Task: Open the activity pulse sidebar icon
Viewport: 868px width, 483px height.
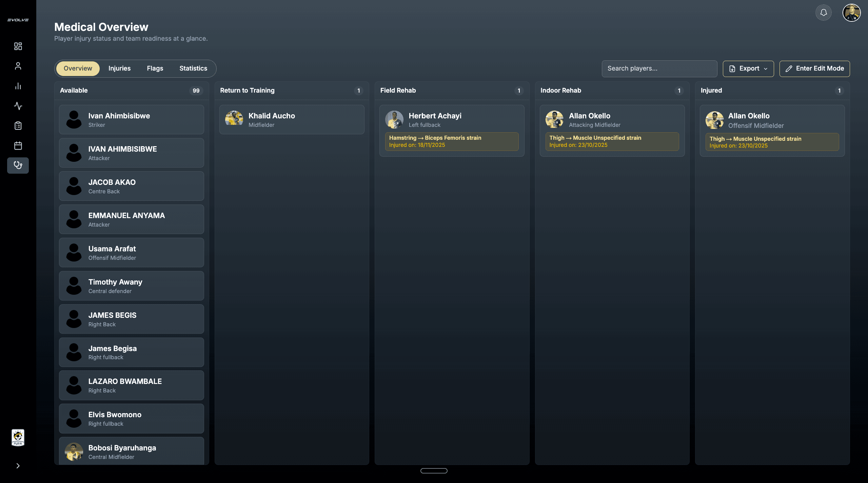Action: pyautogui.click(x=18, y=106)
